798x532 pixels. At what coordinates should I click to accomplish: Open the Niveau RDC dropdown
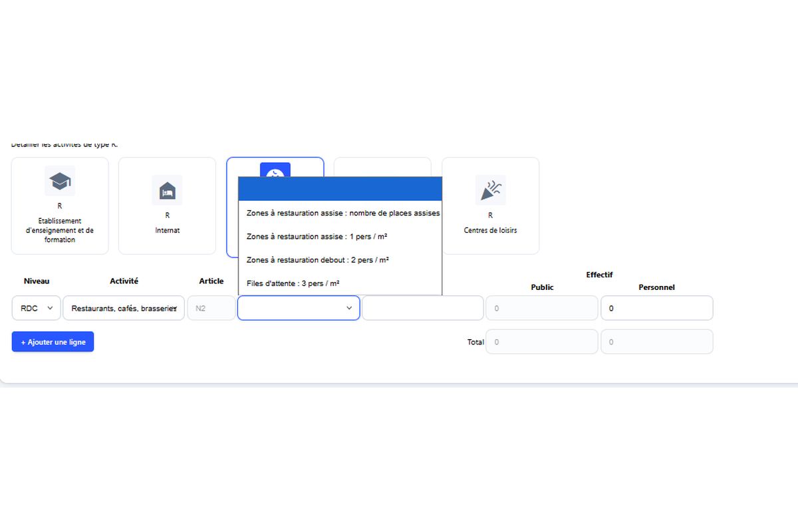tap(36, 308)
